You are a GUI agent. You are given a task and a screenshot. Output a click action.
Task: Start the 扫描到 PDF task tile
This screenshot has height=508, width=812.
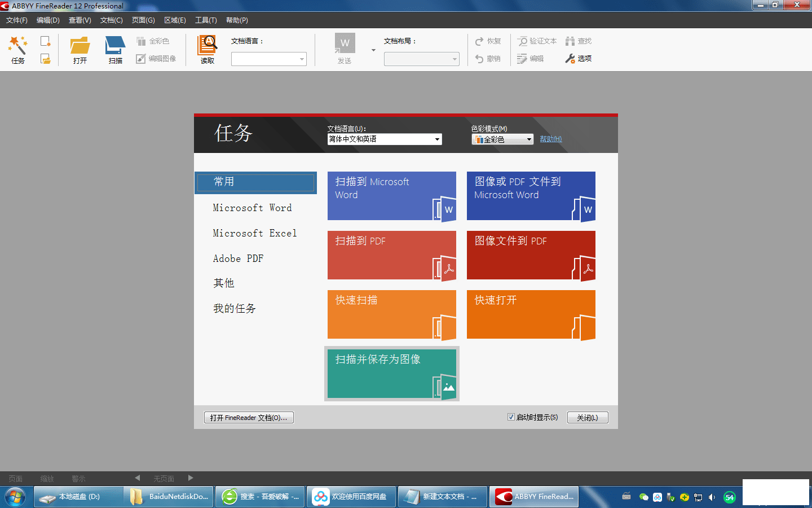click(x=392, y=255)
